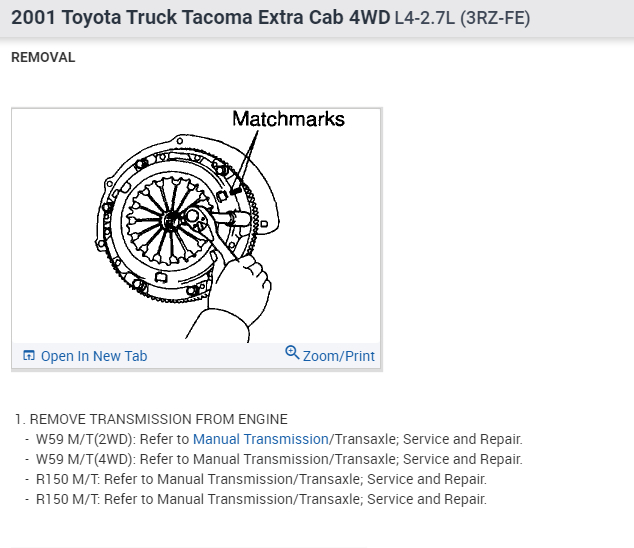This screenshot has height=548, width=634.
Task: Click the Open In New Tab icon
Action: pyautogui.click(x=29, y=356)
